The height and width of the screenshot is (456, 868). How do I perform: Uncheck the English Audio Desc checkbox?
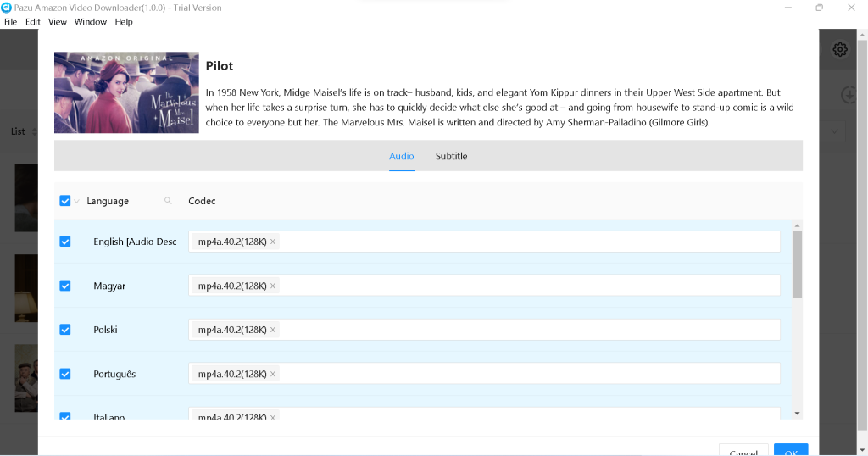point(64,242)
